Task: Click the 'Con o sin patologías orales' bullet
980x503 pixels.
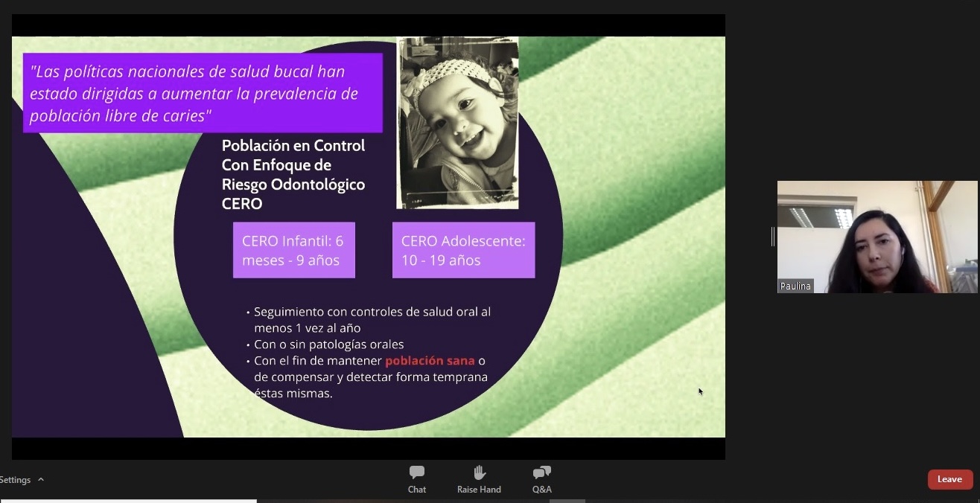Action: point(328,345)
